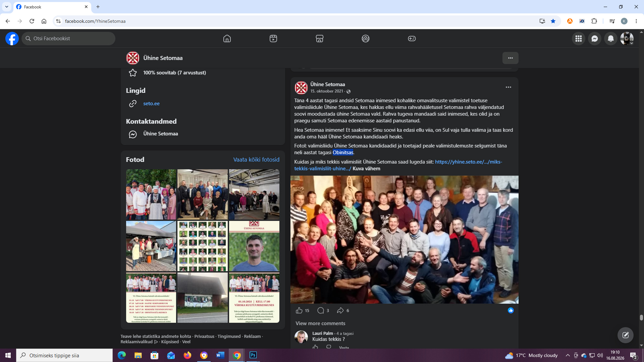Open browser home page button
Screen dimensions: 644x362
point(44,21)
